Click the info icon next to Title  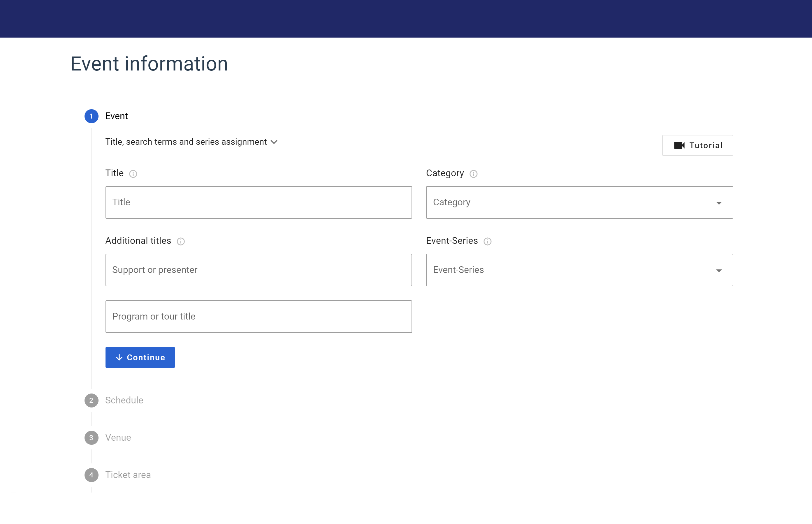[x=133, y=174]
